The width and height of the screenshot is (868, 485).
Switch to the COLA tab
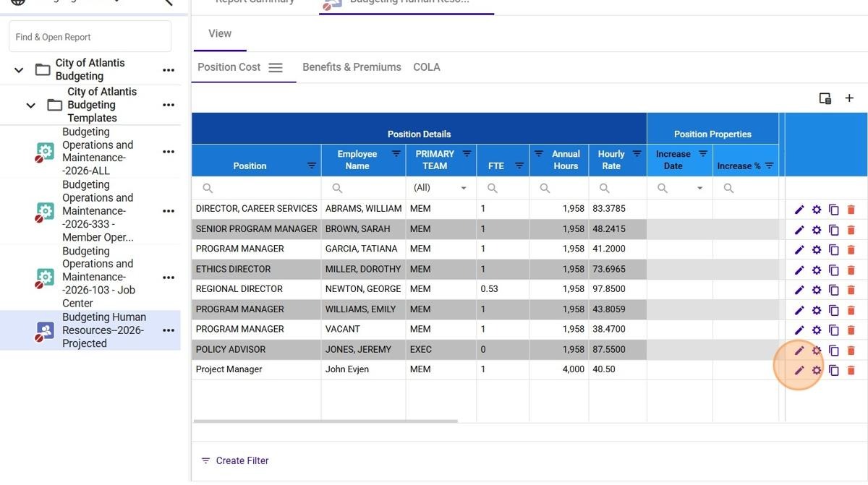tap(427, 67)
